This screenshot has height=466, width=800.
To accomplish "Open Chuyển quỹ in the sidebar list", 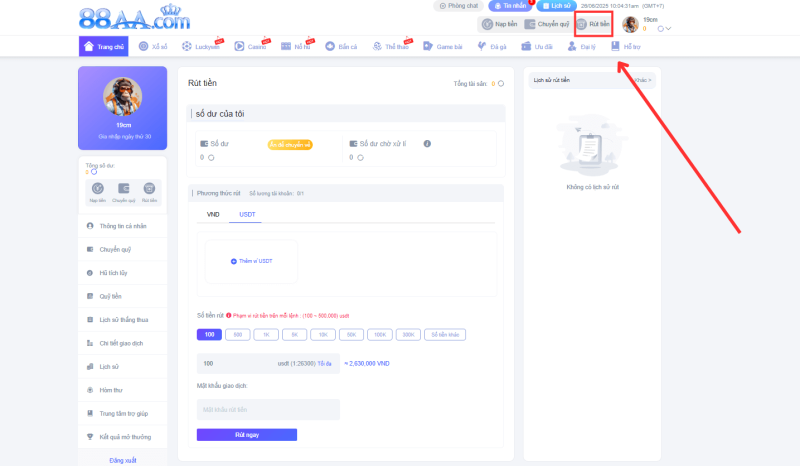I will [122, 250].
